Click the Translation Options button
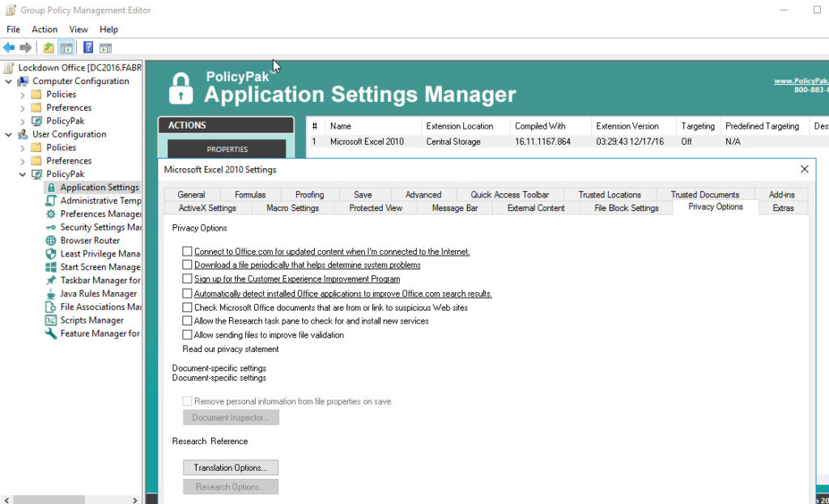Image resolution: width=829 pixels, height=504 pixels. tap(231, 468)
